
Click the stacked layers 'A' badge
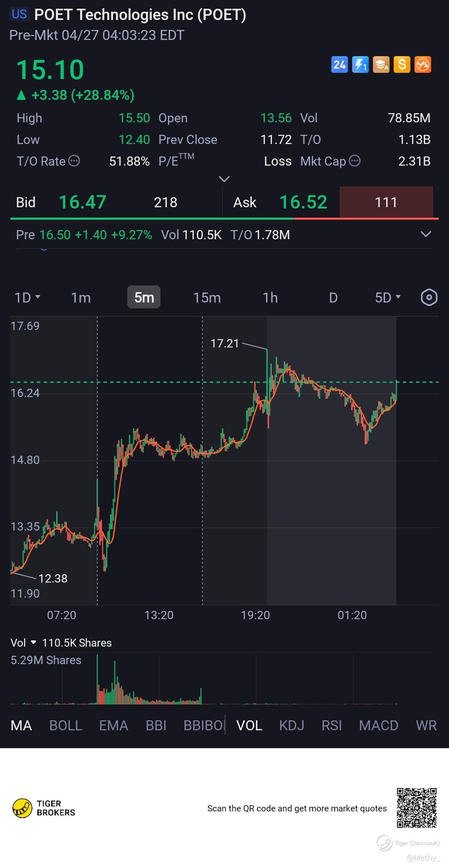(x=381, y=65)
